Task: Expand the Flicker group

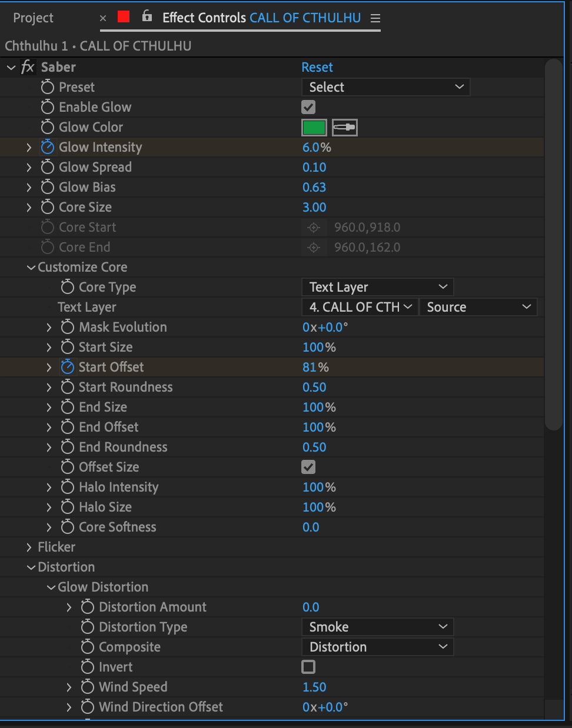Action: click(x=29, y=547)
